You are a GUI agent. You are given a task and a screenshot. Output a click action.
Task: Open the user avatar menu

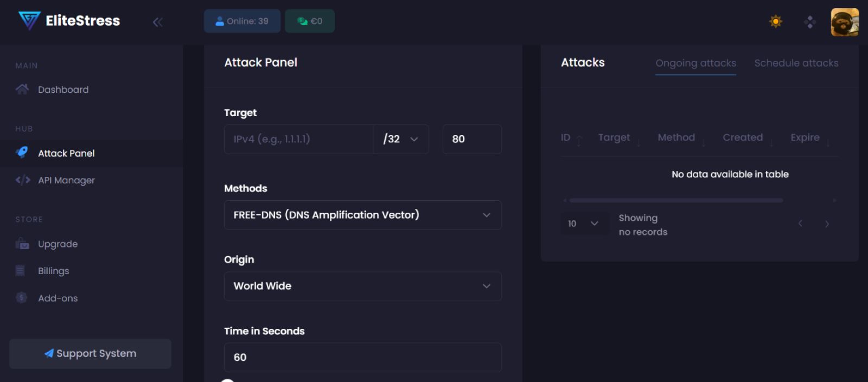coord(845,22)
